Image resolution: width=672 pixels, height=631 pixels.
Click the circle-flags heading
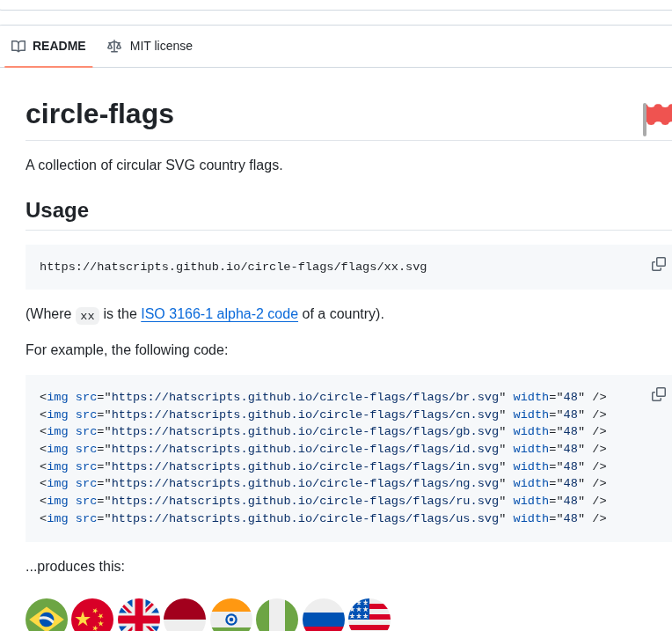100,114
